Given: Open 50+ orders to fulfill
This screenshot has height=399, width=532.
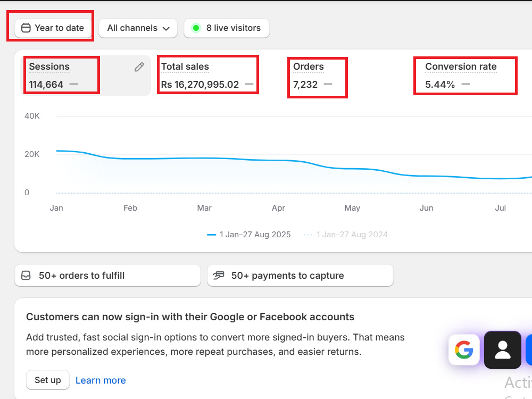Looking at the screenshot, I should pyautogui.click(x=107, y=275).
